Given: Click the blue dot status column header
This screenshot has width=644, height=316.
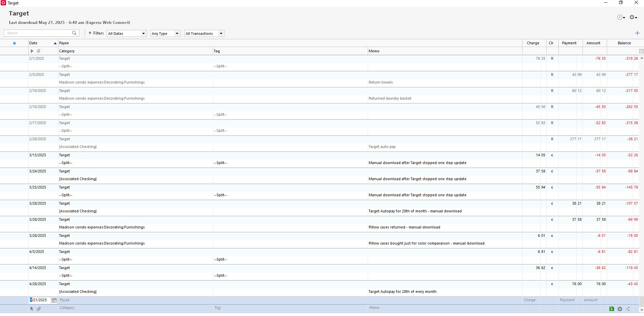Looking at the screenshot, I should point(14,43).
